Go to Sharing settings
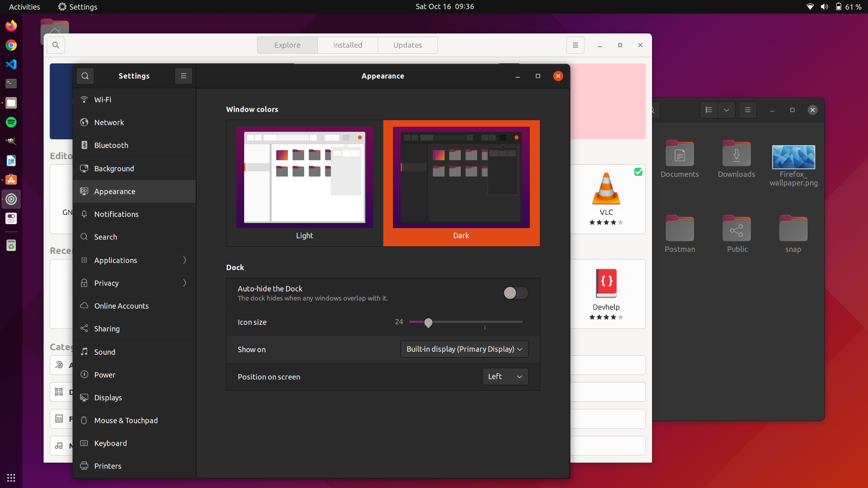Viewport: 868px width, 488px height. [x=134, y=329]
